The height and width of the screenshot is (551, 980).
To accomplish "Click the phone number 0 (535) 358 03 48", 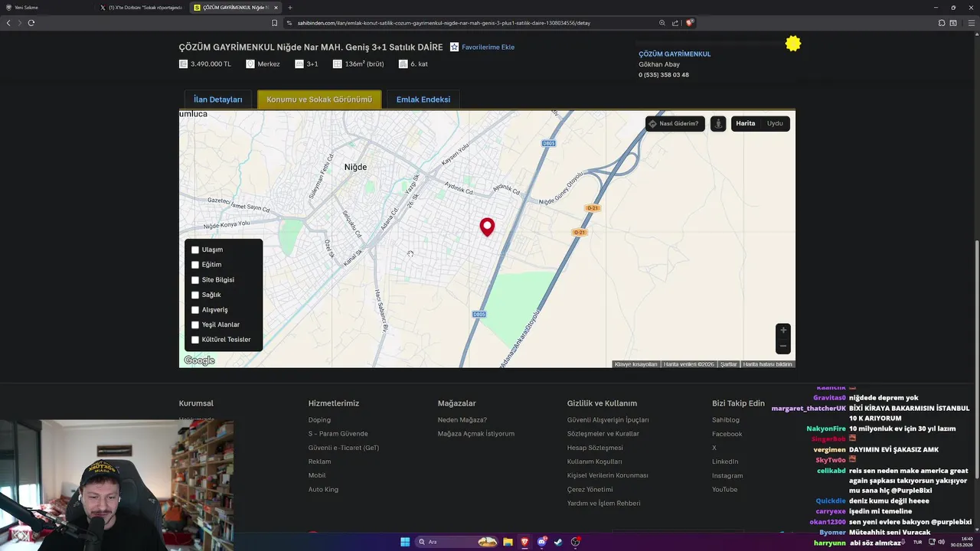I will point(664,75).
